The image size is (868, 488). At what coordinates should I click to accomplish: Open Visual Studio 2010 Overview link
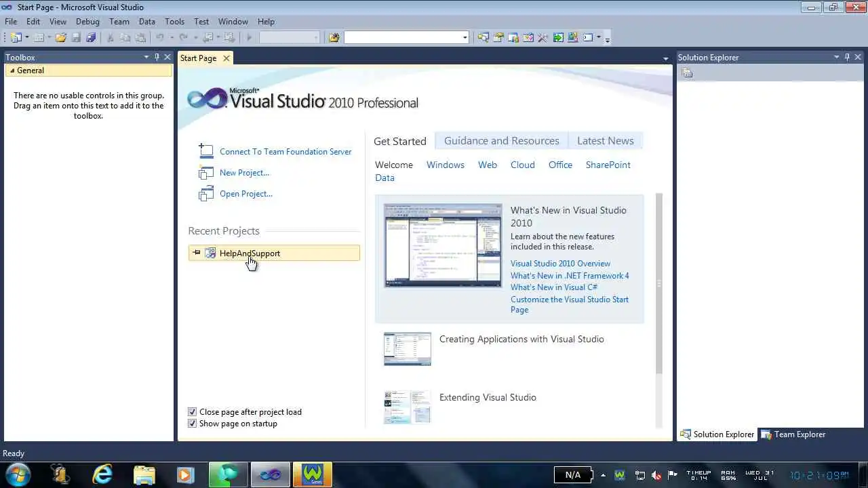560,264
